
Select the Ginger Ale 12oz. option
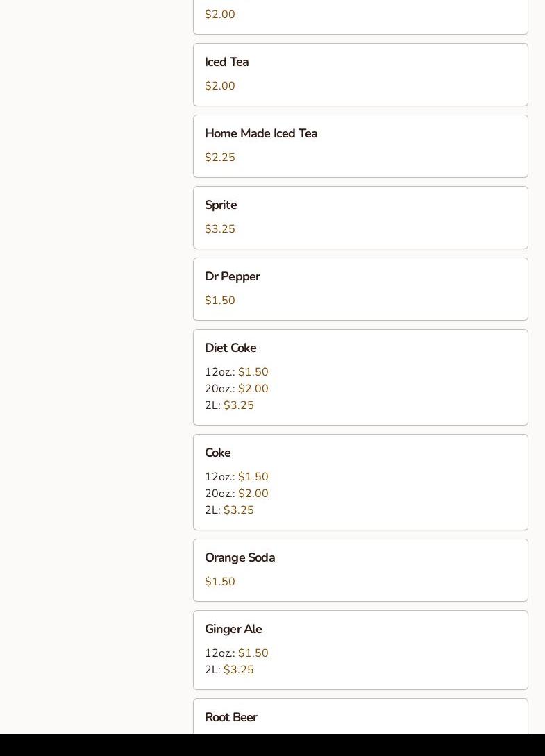tap(236, 653)
